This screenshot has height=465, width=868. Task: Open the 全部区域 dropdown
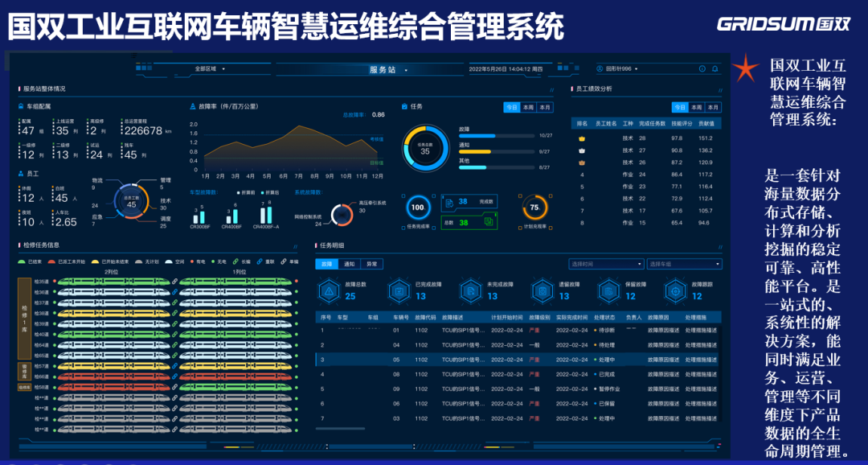211,68
